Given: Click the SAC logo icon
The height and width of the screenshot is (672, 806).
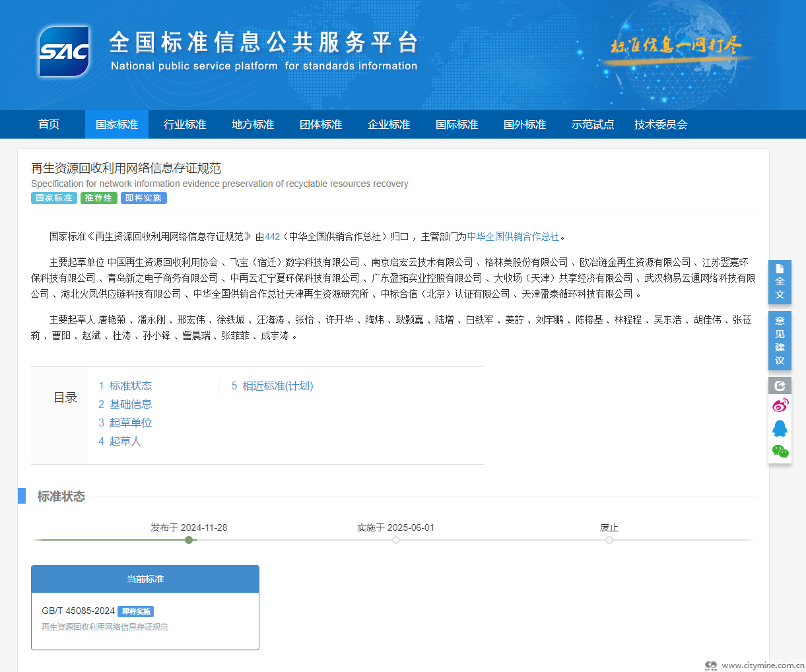Looking at the screenshot, I should [x=64, y=51].
